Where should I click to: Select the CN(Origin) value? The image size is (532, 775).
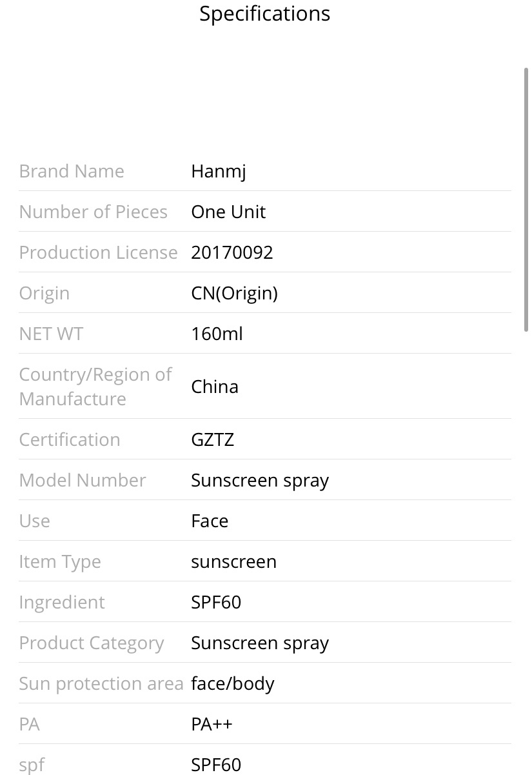tap(234, 294)
